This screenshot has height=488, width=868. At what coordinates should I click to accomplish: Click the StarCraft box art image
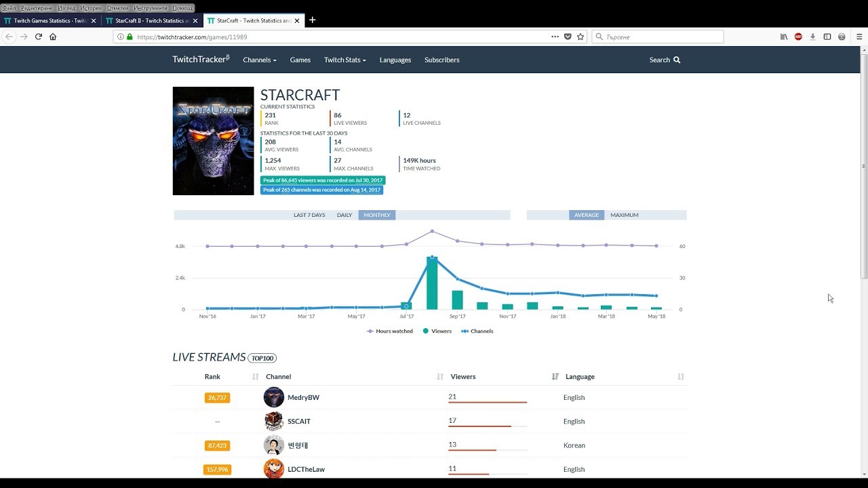213,141
